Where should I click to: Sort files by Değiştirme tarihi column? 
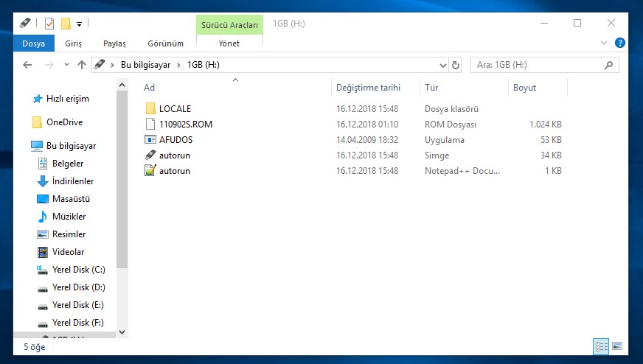click(x=368, y=88)
